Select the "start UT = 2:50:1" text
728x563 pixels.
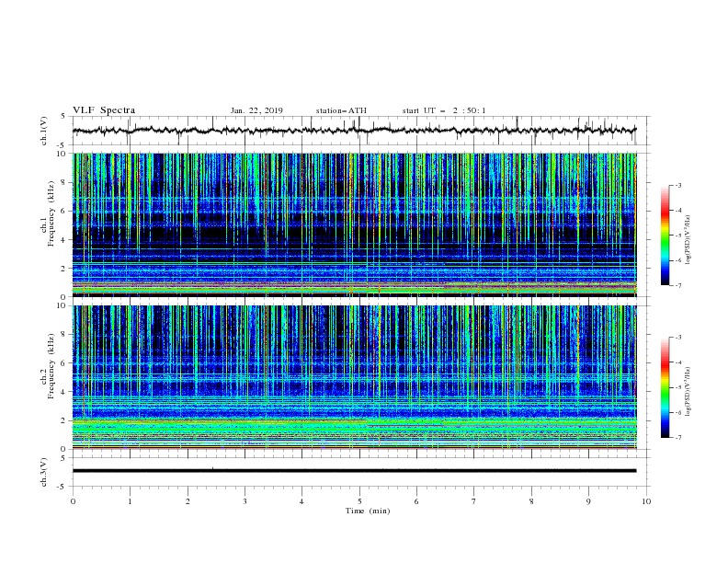(x=444, y=110)
